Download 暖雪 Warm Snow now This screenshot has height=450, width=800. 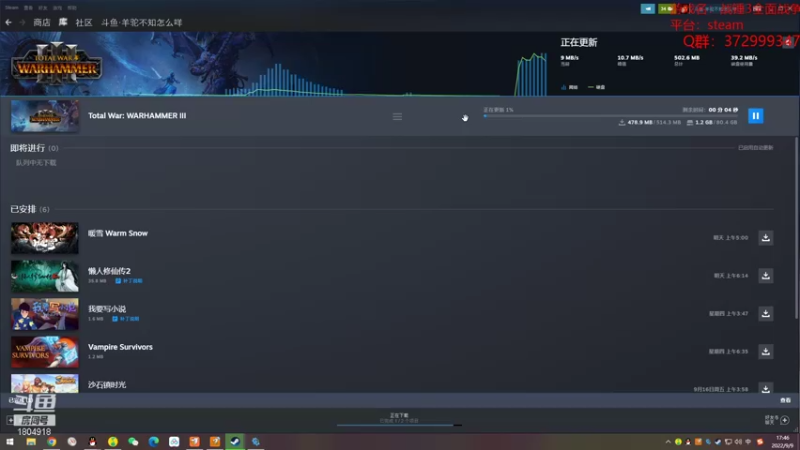click(765, 238)
